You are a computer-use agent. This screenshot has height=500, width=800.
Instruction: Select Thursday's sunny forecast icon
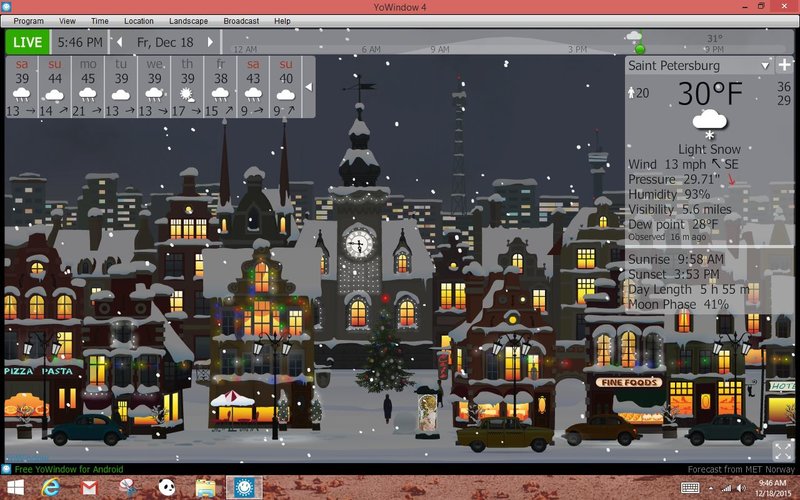pos(187,94)
